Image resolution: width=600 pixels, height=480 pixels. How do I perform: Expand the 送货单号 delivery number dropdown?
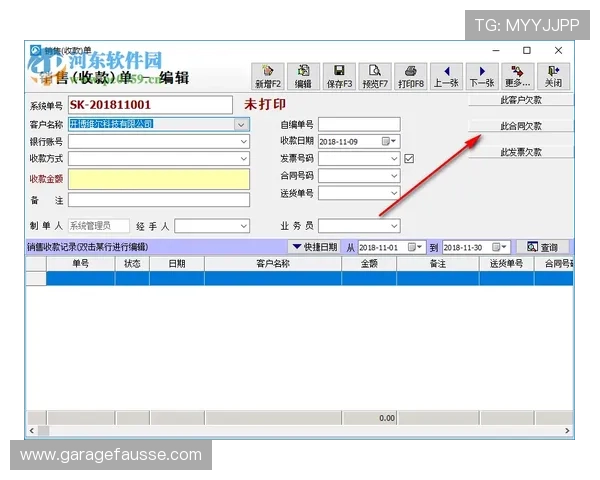tap(394, 193)
